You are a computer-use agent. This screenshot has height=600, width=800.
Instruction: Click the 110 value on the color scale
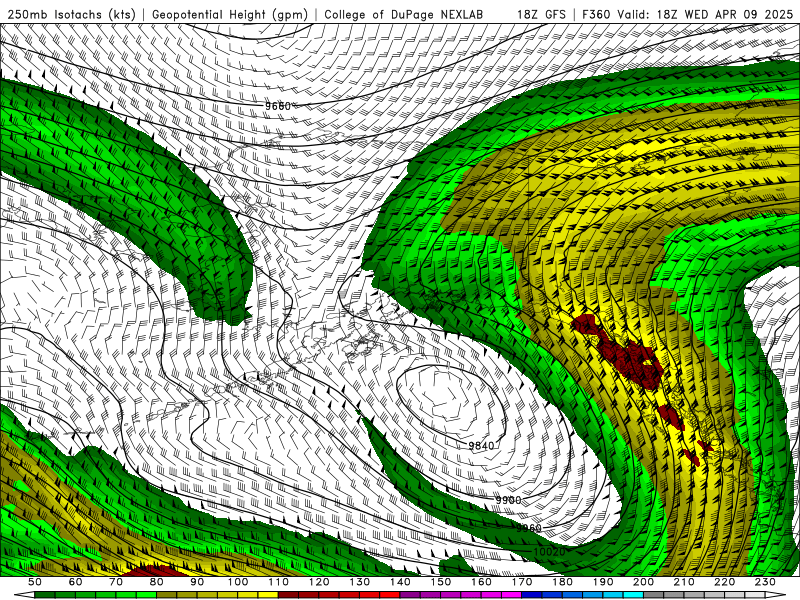pos(279,582)
